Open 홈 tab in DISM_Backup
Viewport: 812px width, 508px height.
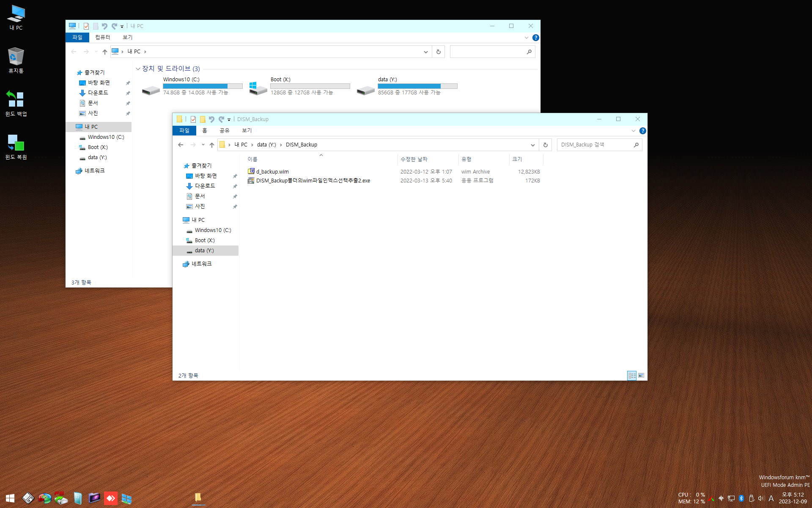[x=205, y=131]
